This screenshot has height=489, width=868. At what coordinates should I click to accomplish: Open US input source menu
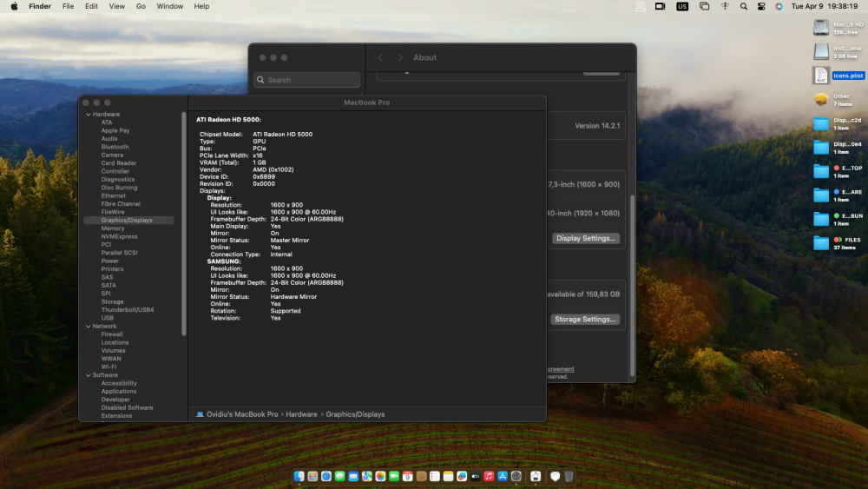682,6
